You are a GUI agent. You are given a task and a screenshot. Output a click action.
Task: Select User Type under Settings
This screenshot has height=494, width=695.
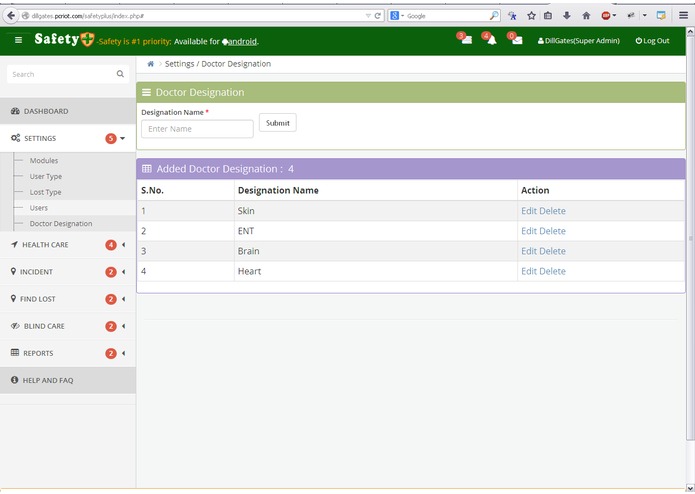[x=46, y=176]
